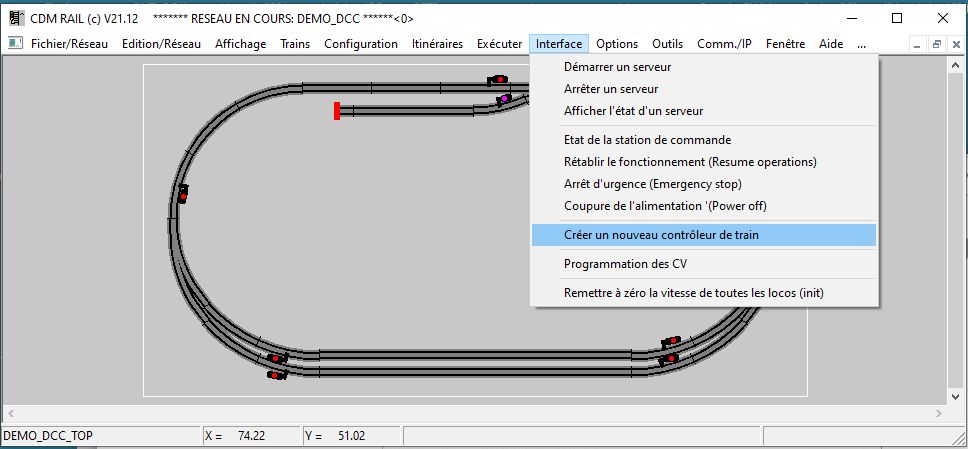Select Créer un nouveau contrôleur de train
Screen dimensions: 968x449
(704, 235)
